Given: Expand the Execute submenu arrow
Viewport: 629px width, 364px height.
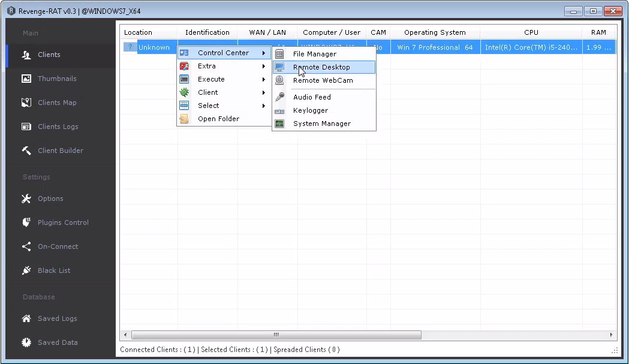Looking at the screenshot, I should [x=264, y=80].
